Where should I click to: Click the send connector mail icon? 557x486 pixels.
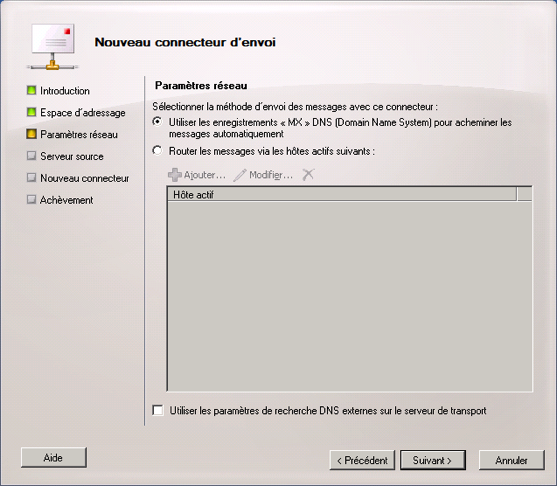53,47
